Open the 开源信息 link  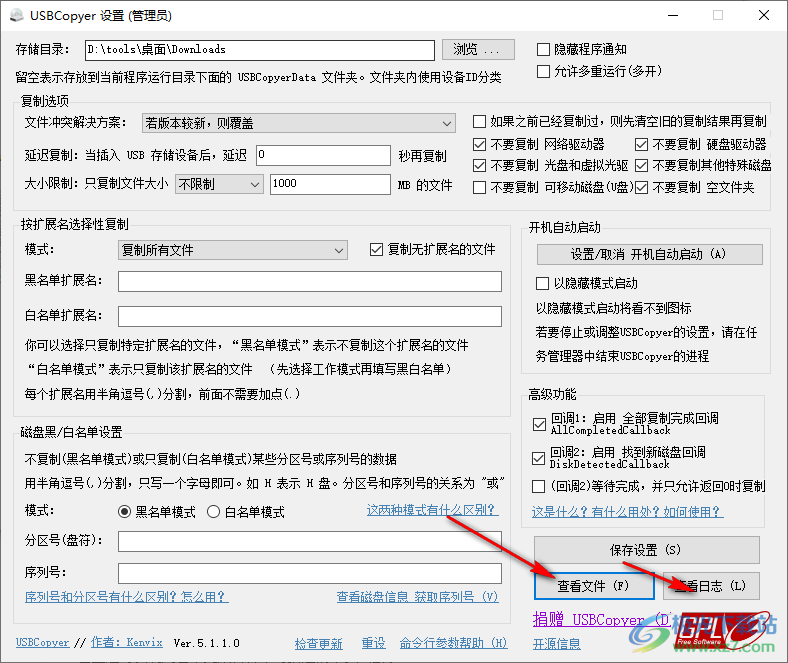[x=556, y=644]
